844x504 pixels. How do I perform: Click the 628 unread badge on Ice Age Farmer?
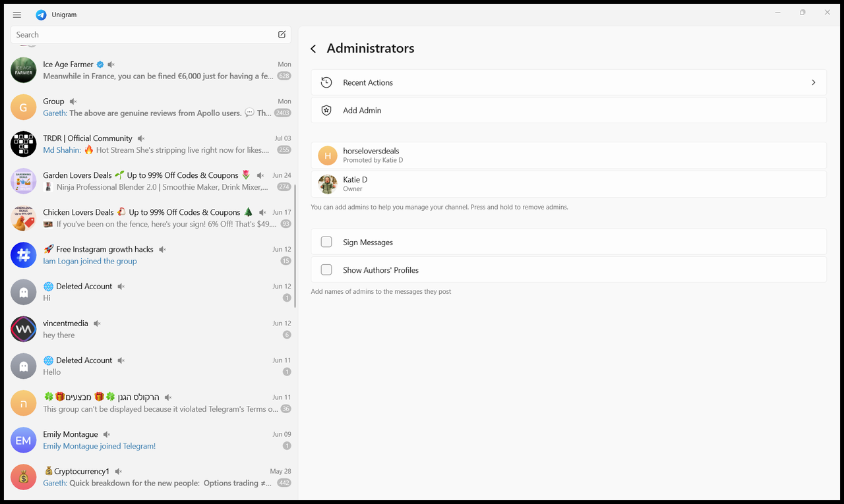[284, 76]
